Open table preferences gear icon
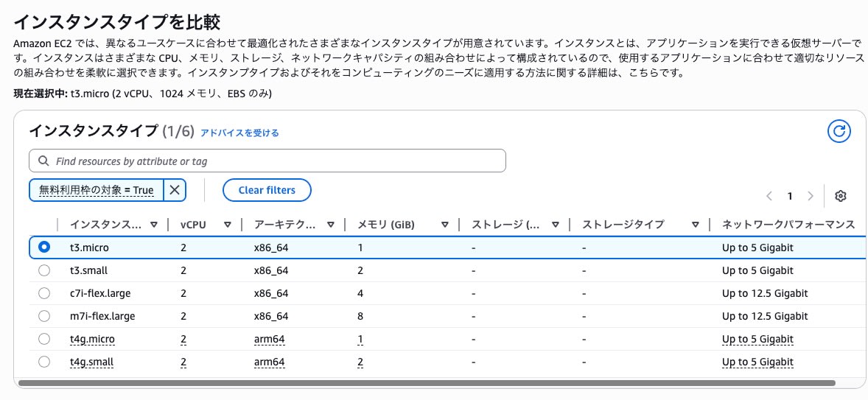The width and height of the screenshot is (868, 400). (x=841, y=196)
